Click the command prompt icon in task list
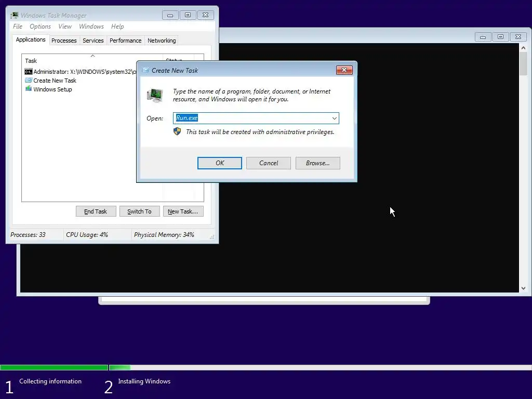The height and width of the screenshot is (399, 532). click(29, 72)
